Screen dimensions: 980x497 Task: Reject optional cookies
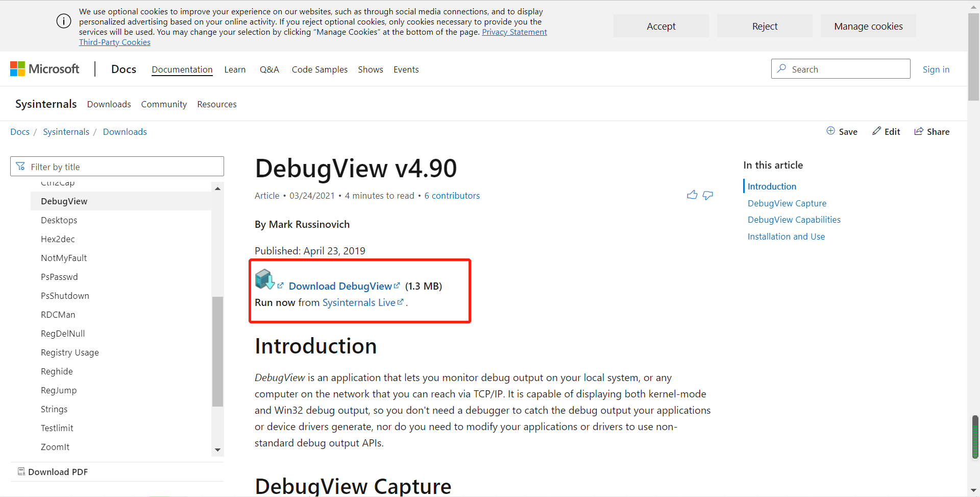[764, 26]
